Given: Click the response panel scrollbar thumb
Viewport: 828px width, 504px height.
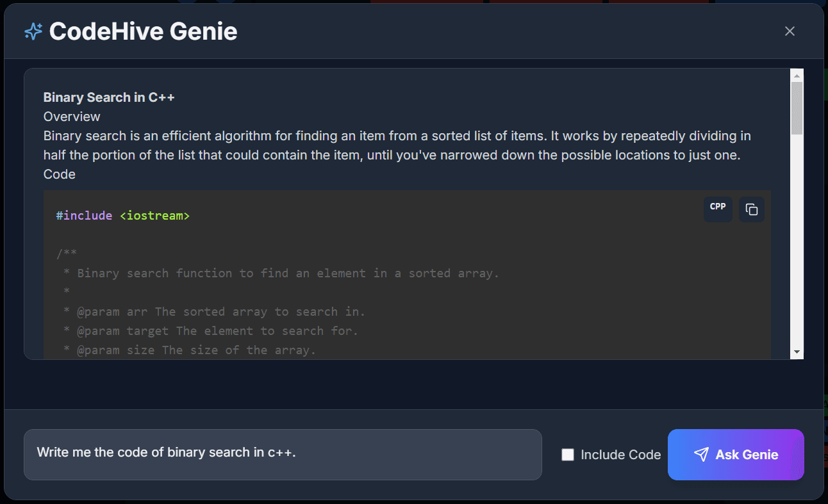Looking at the screenshot, I should [797, 108].
